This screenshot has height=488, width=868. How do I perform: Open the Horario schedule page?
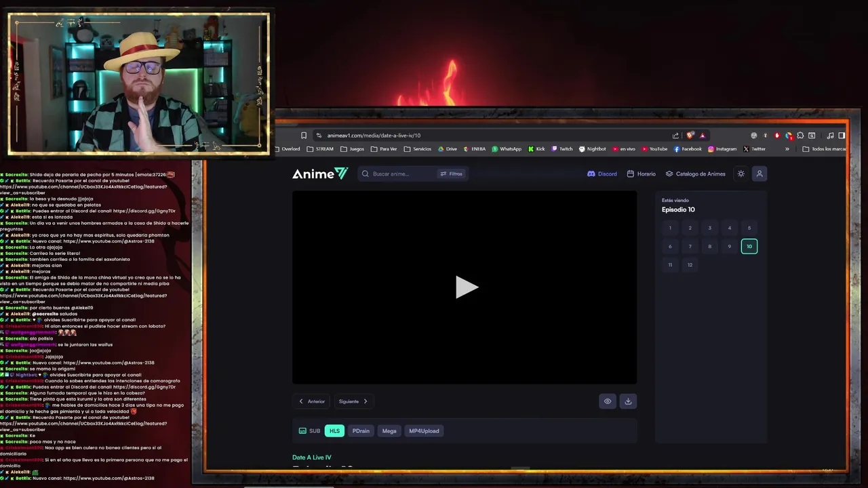coord(641,174)
